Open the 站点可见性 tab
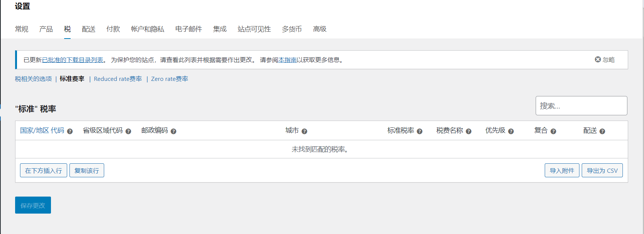 pos(254,29)
